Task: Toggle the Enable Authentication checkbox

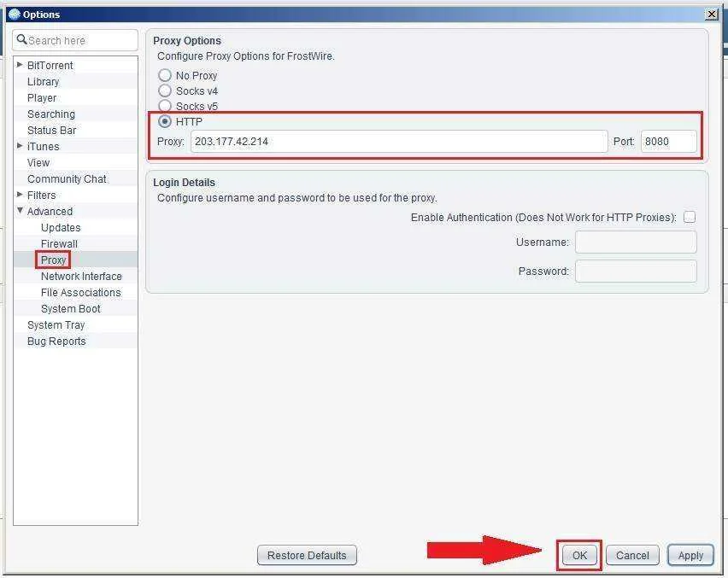Action: tap(690, 217)
